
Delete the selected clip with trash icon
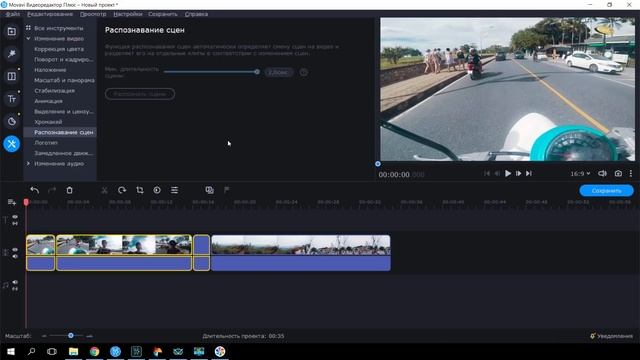coord(69,190)
